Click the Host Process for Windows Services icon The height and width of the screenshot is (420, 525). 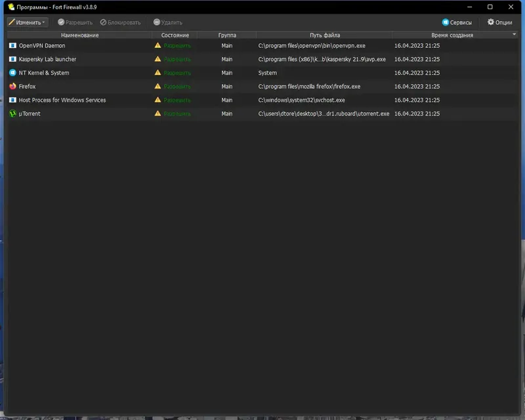pos(12,100)
